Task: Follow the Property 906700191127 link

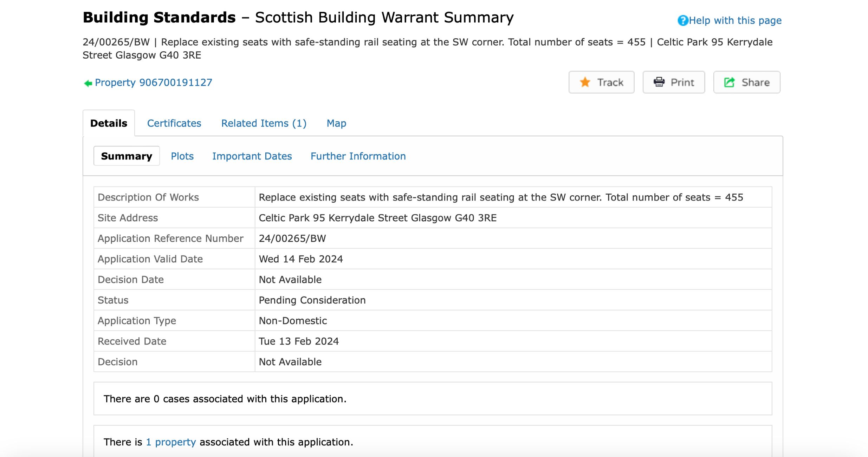Action: [153, 83]
